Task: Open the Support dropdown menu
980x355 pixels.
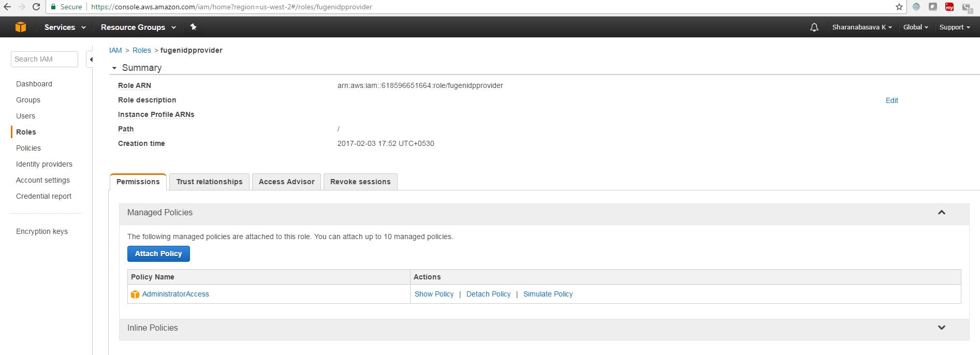Action: click(x=955, y=27)
